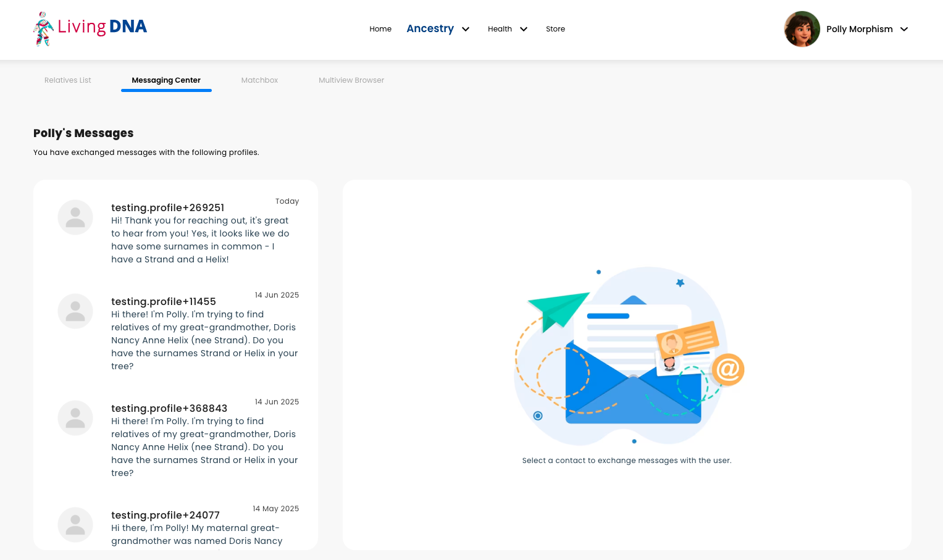
Task: Click message preview starting 'Hi! Thank you for reaching out'
Action: click(201, 240)
